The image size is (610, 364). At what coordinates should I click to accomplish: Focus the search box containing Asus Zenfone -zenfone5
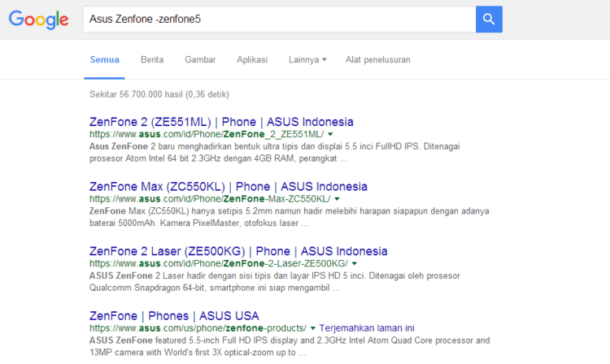[x=279, y=19]
